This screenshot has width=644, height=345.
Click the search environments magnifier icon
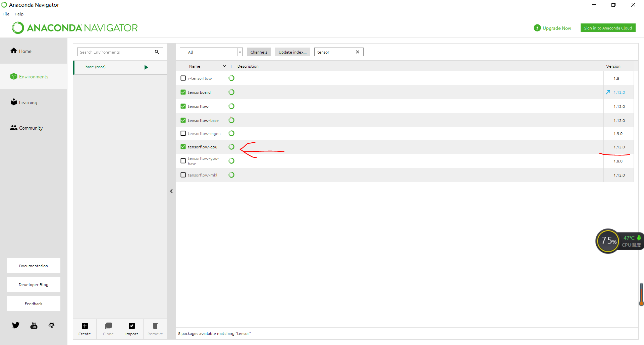tap(157, 52)
